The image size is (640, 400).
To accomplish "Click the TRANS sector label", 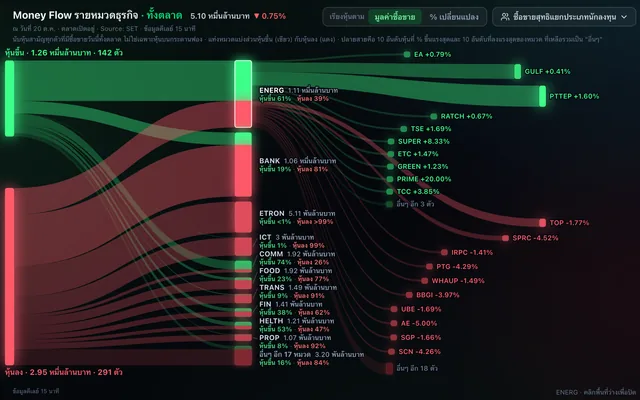I will pos(271,287).
